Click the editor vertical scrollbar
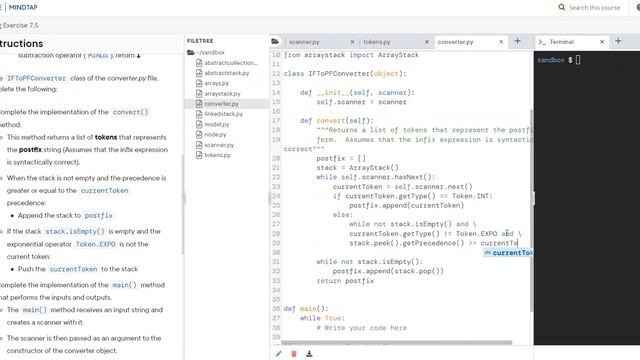 (x=531, y=211)
